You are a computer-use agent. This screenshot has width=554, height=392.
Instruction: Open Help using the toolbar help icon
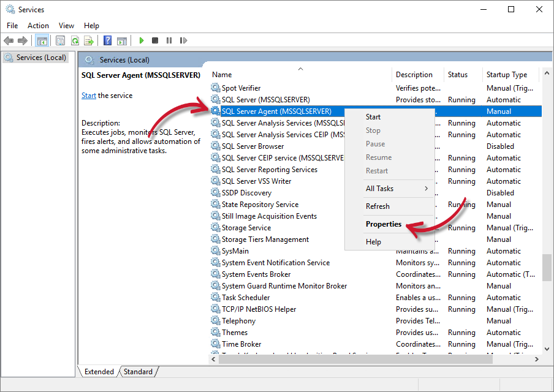(x=107, y=40)
